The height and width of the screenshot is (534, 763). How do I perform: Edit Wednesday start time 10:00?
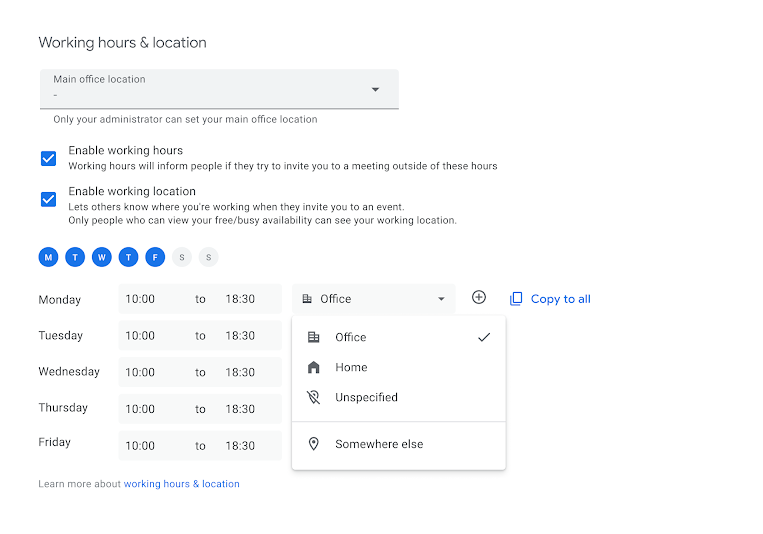(140, 372)
